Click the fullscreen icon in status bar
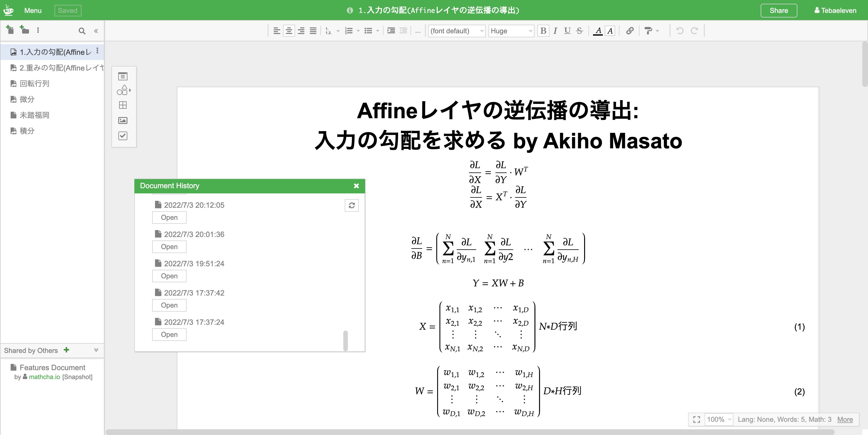This screenshot has width=868, height=435. [x=696, y=420]
